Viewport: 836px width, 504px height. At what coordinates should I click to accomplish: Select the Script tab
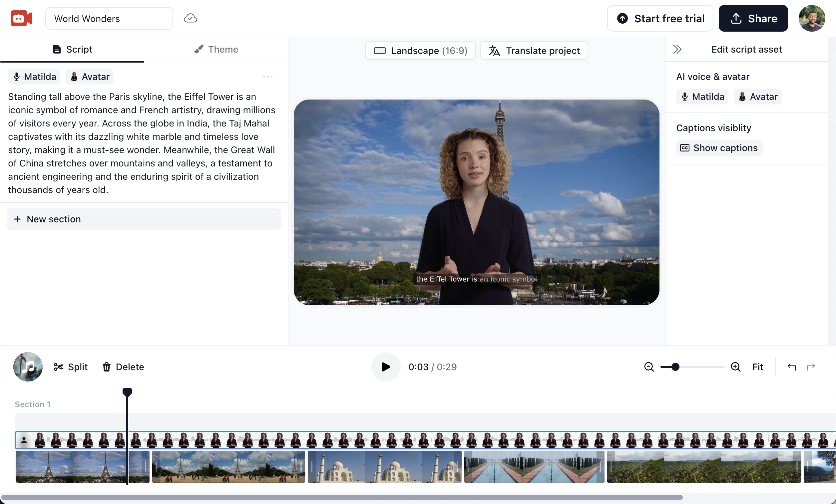click(x=72, y=50)
